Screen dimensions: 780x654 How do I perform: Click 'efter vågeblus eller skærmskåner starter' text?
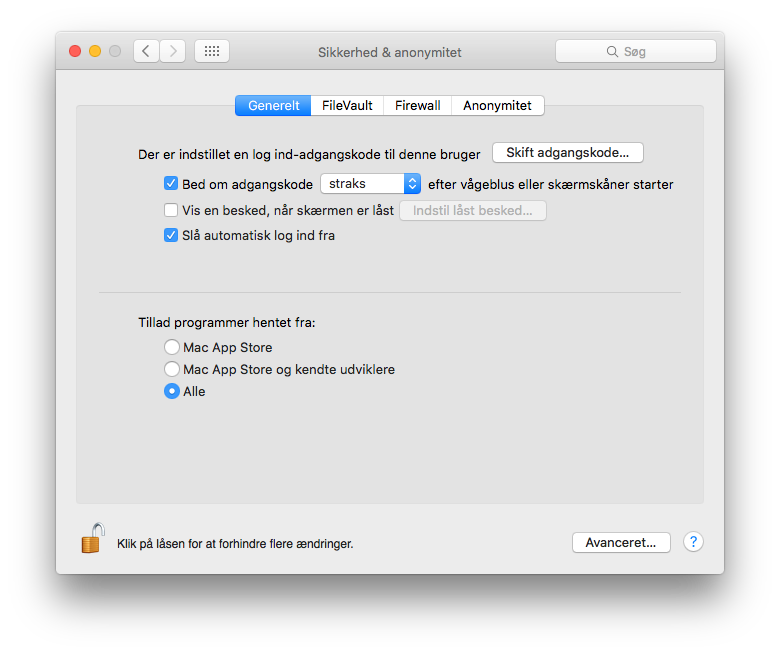[551, 185]
